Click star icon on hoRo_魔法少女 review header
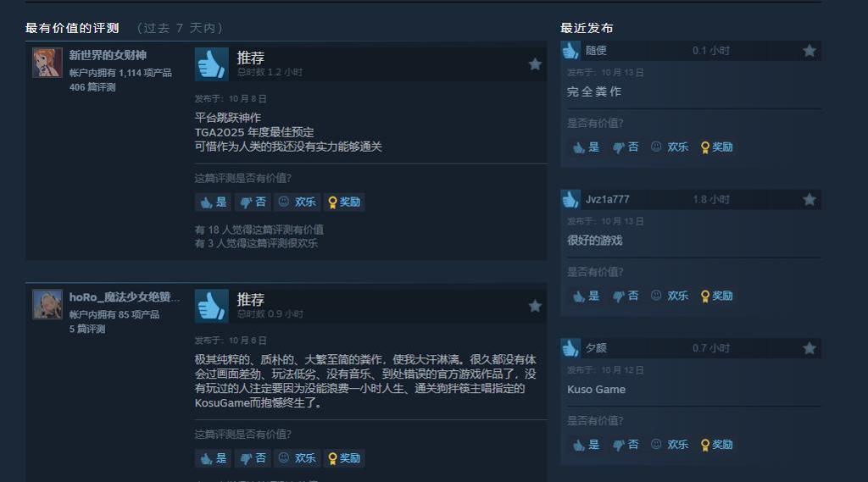The height and width of the screenshot is (482, 868). 535,306
